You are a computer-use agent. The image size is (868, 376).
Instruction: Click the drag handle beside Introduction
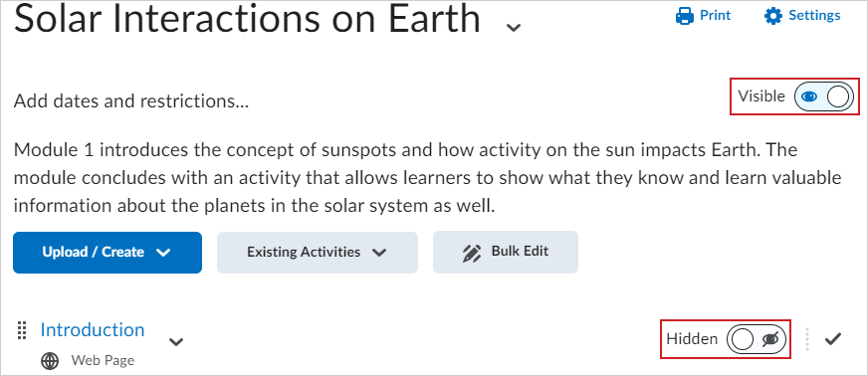[x=22, y=330]
